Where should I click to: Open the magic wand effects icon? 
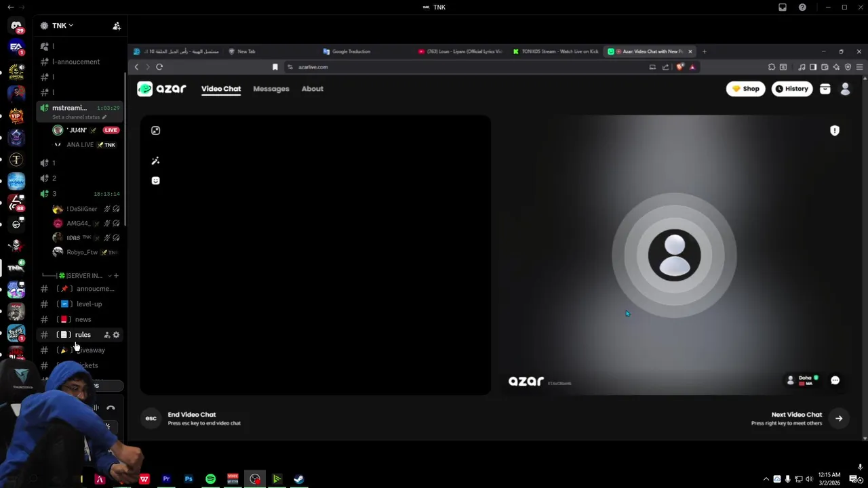(155, 161)
